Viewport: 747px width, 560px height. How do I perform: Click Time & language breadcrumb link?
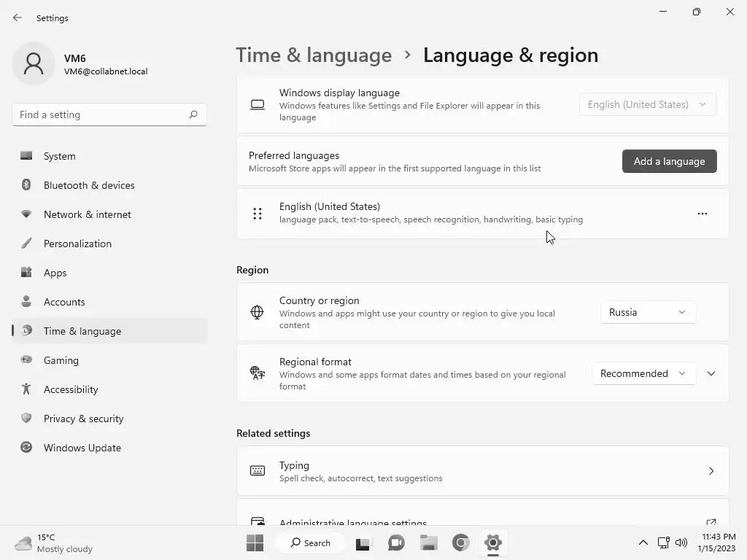point(314,55)
